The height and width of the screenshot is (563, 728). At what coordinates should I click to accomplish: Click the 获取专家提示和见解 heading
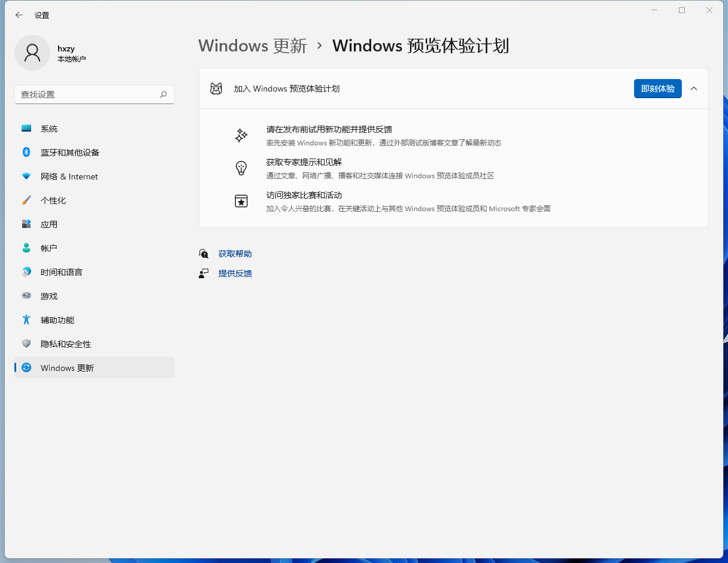click(x=304, y=162)
